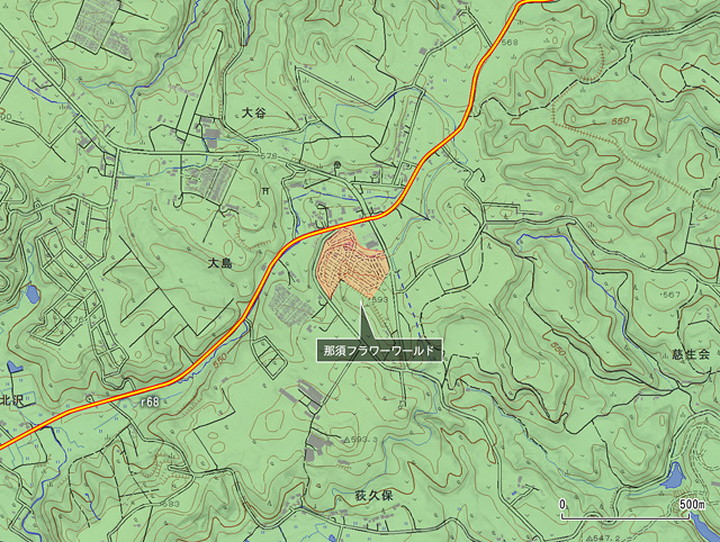Select the blue pond near 慈生会
Image resolution: width=720 pixels, height=542 pixels.
(x=674, y=475)
